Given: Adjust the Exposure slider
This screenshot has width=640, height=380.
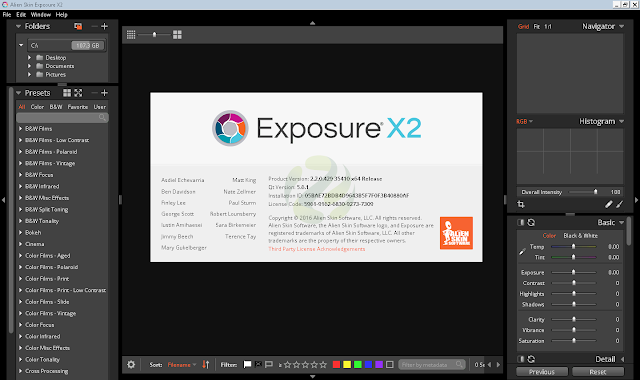Looking at the screenshot, I should click(573, 272).
